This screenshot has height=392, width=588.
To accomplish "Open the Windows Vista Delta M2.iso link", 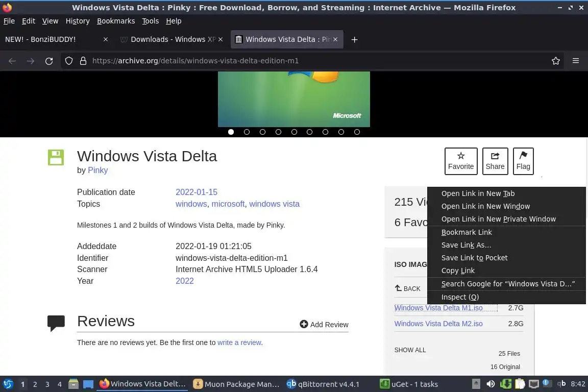I will pos(438,324).
